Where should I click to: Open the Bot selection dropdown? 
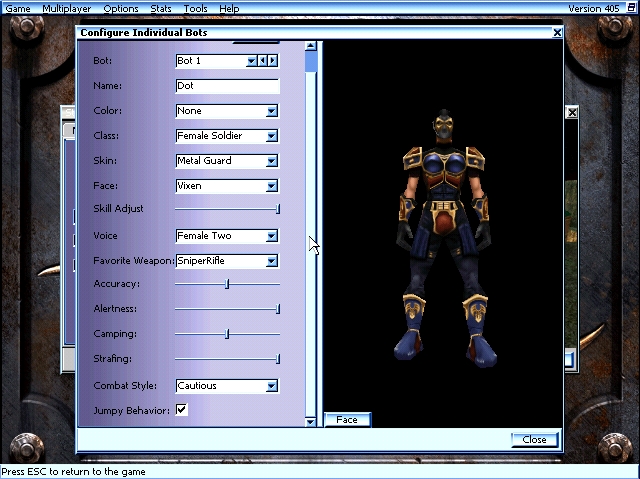tap(252, 61)
